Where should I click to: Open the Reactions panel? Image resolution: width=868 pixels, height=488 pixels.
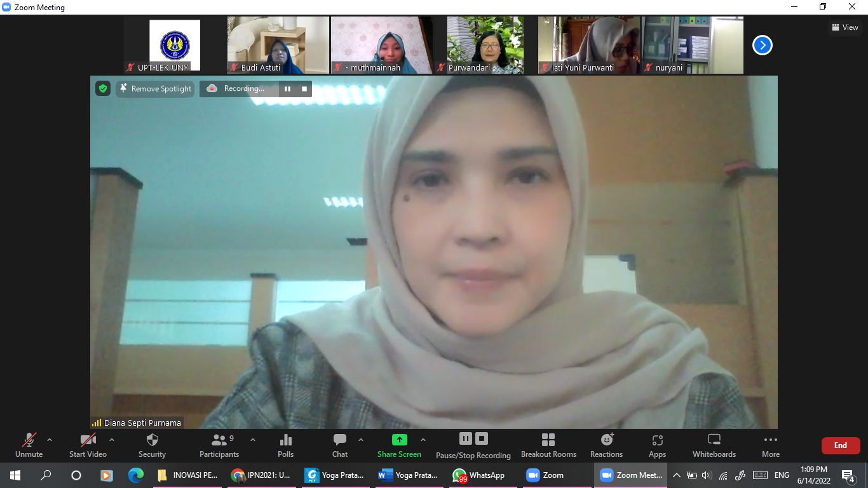[x=606, y=445]
